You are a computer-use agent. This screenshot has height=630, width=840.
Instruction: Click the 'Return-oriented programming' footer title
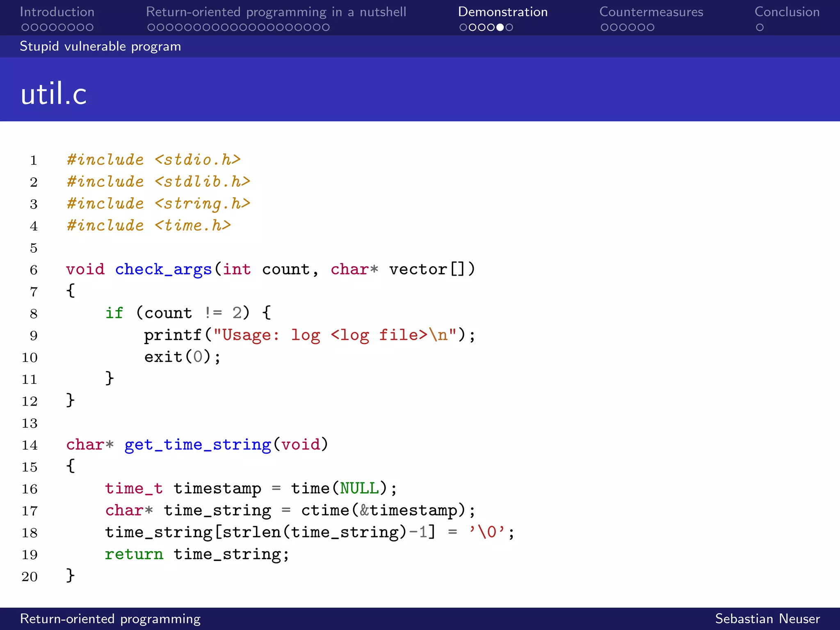[110, 619]
